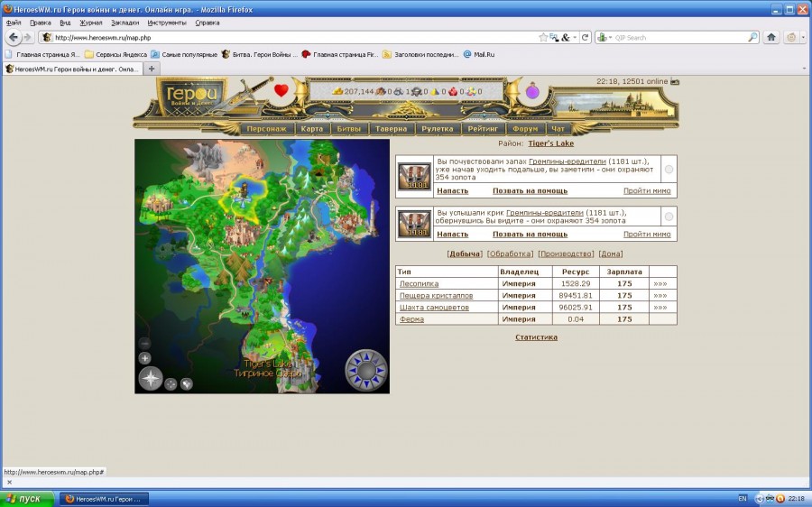Open the Статистика link
The image size is (812, 507).
pos(536,337)
